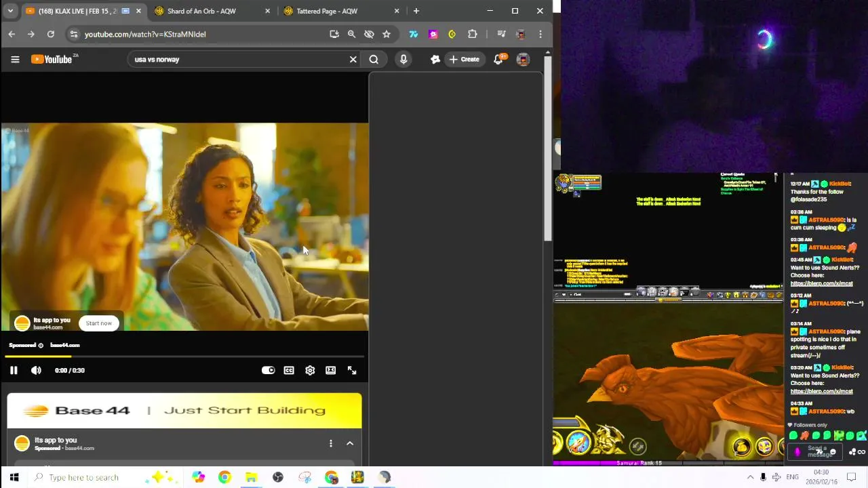Open the YouTube AI sparkle icon
Image resolution: width=868 pixels, height=488 pixels.
pos(435,60)
